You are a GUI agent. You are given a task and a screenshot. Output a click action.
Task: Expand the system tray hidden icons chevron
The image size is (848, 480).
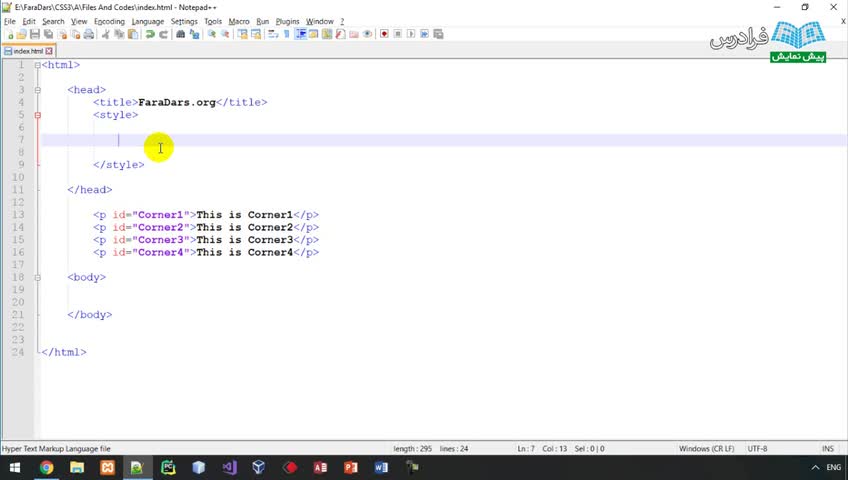[815, 468]
